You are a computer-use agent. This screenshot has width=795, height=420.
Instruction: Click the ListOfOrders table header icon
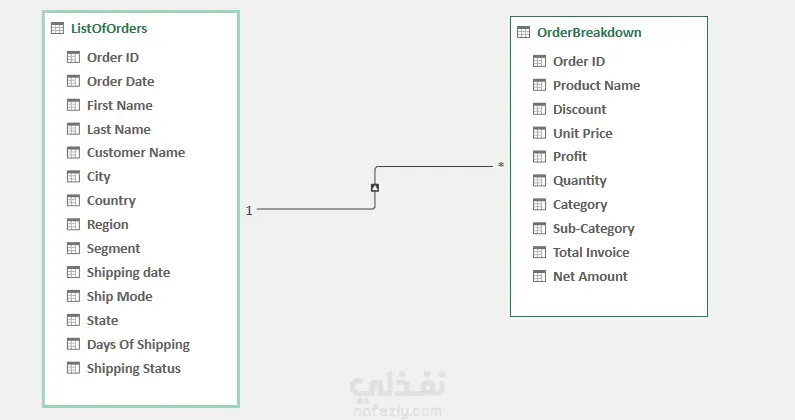click(57, 28)
